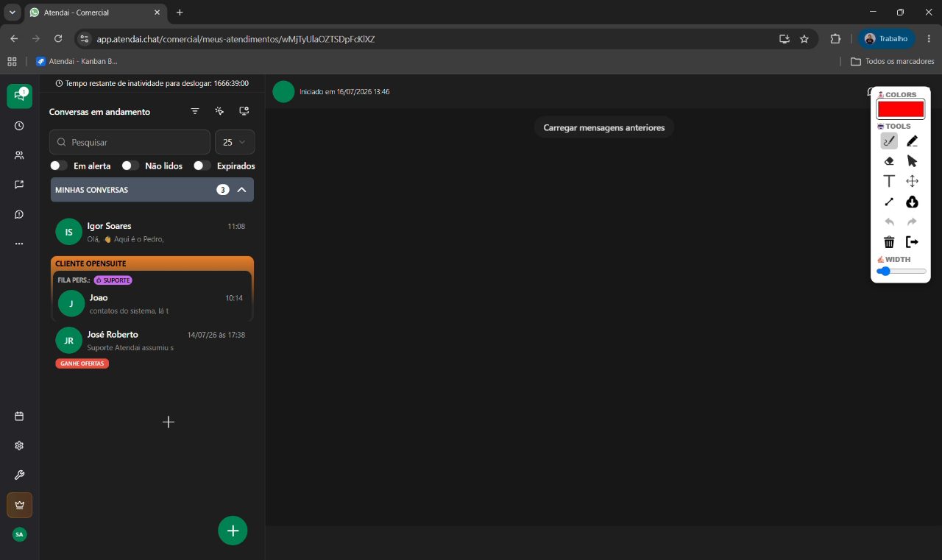Click the red color swatch in drawing panel
The image size is (942, 560).
900,109
